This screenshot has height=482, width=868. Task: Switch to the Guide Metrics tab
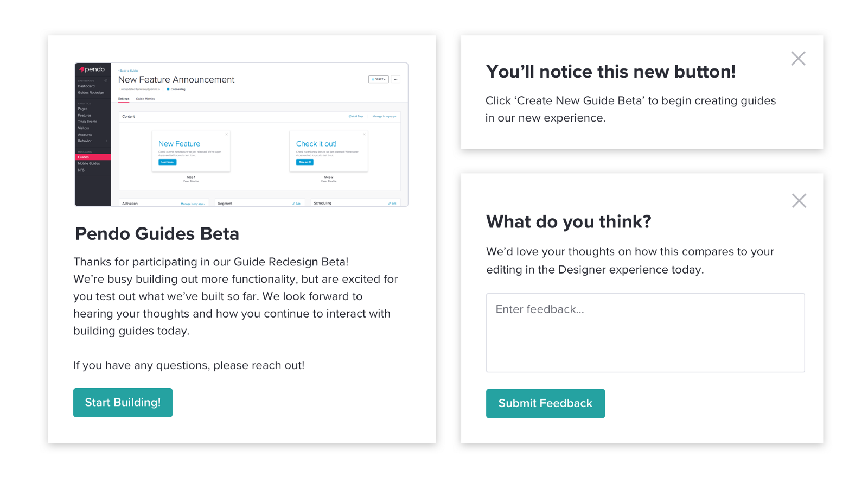pos(145,99)
